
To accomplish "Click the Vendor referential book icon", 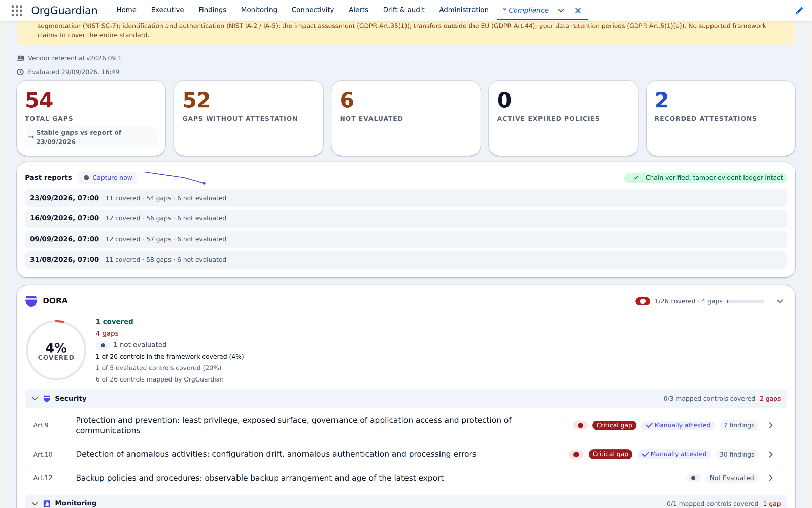I will 20,58.
